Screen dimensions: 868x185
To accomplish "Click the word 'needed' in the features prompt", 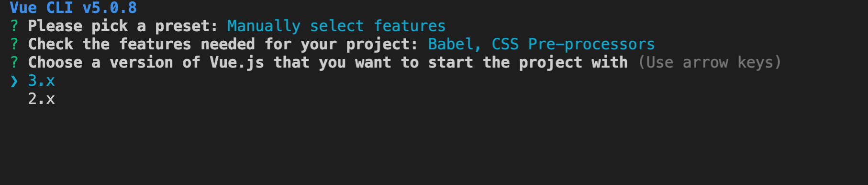I will pyautogui.click(x=228, y=44).
